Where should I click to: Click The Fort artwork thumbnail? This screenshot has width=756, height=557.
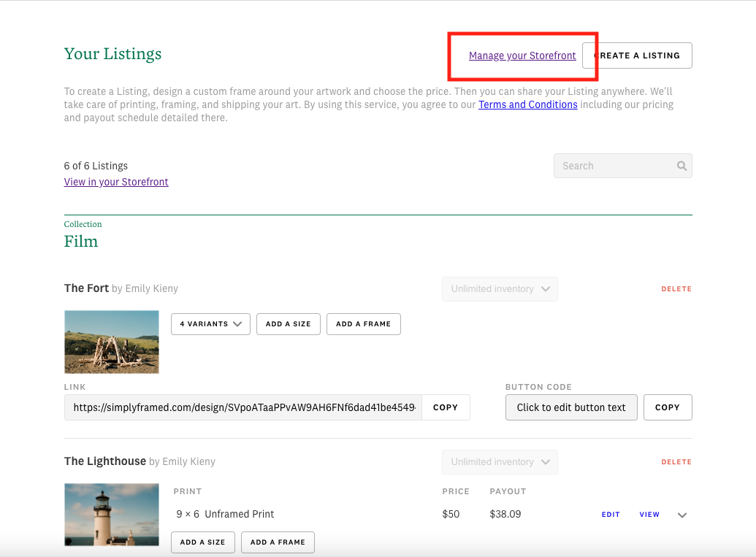(x=112, y=342)
